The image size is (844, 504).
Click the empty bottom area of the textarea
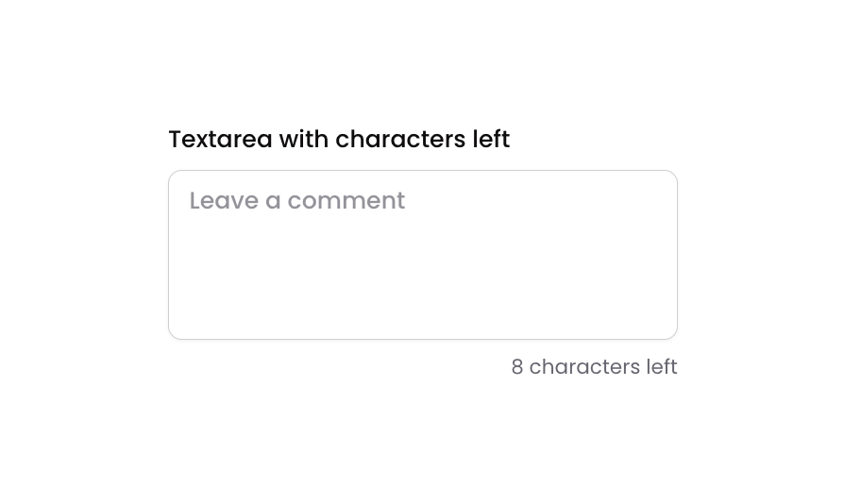pos(422,311)
